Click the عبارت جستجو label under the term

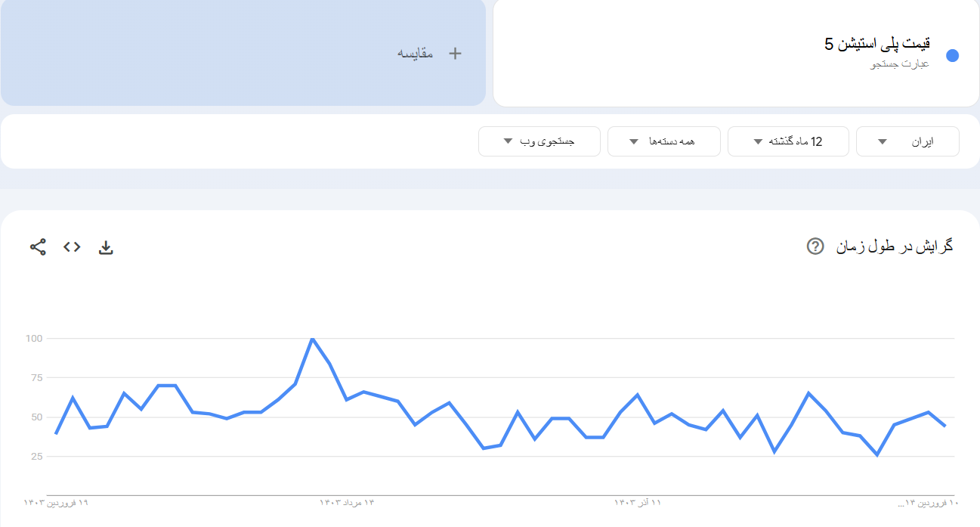[900, 64]
